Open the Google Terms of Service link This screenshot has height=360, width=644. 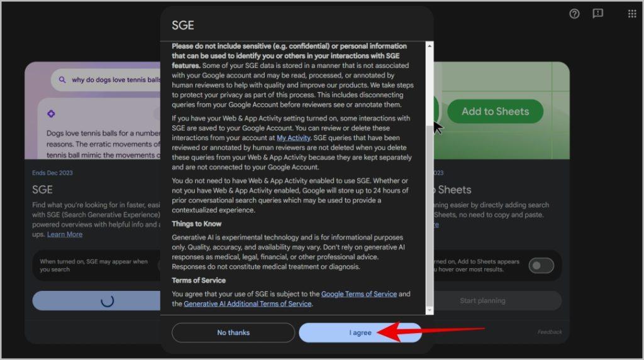[359, 294]
